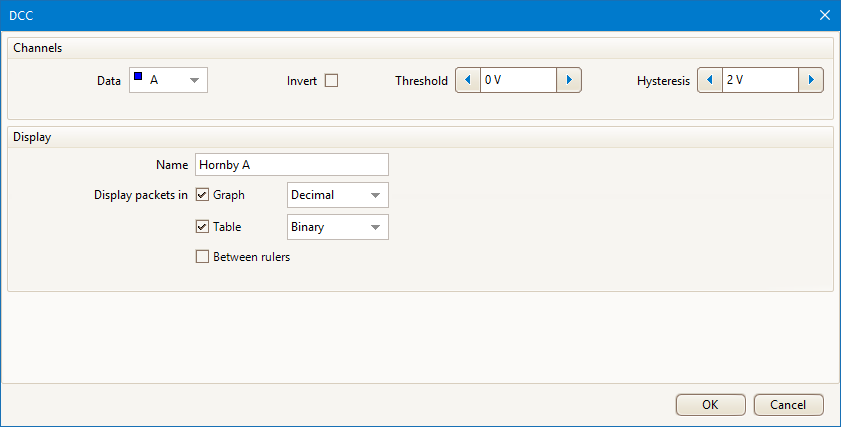Uncheck the Graph display checkbox

click(x=203, y=195)
